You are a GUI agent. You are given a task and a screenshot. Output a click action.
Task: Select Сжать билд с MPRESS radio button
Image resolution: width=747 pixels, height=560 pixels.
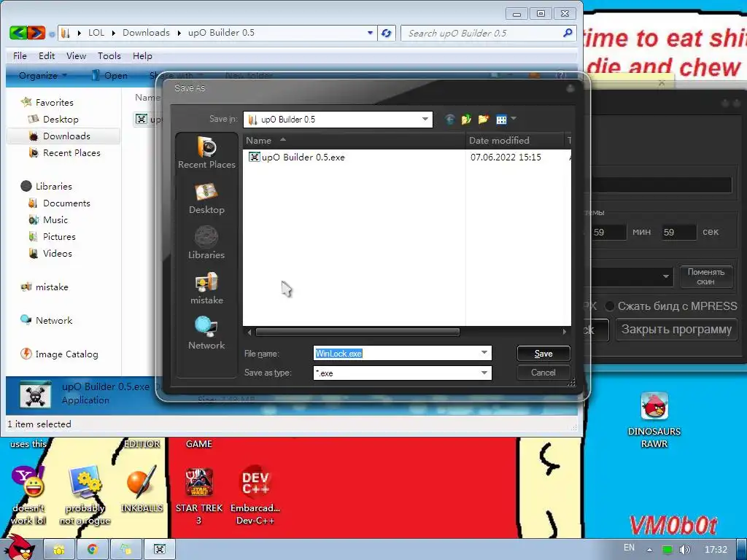609,306
